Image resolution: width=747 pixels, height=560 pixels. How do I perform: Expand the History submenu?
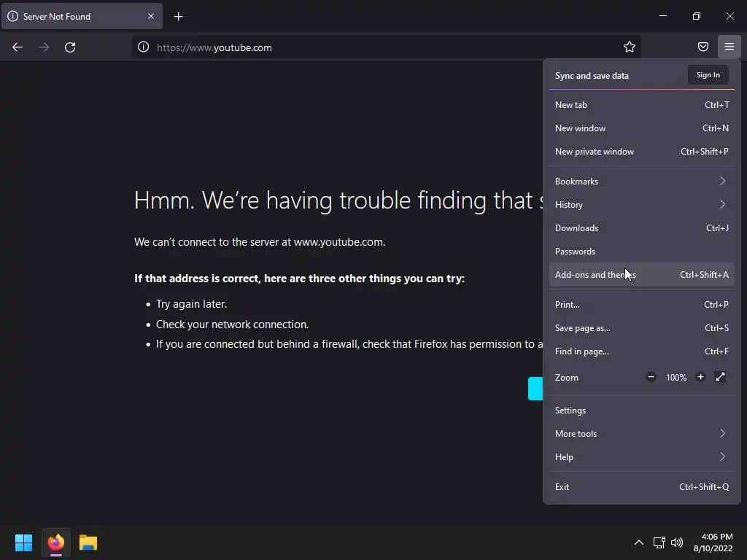click(642, 205)
